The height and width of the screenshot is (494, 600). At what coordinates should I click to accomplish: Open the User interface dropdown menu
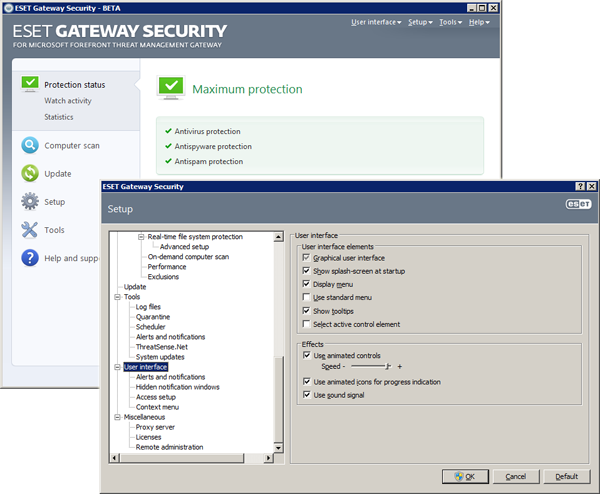point(376,22)
